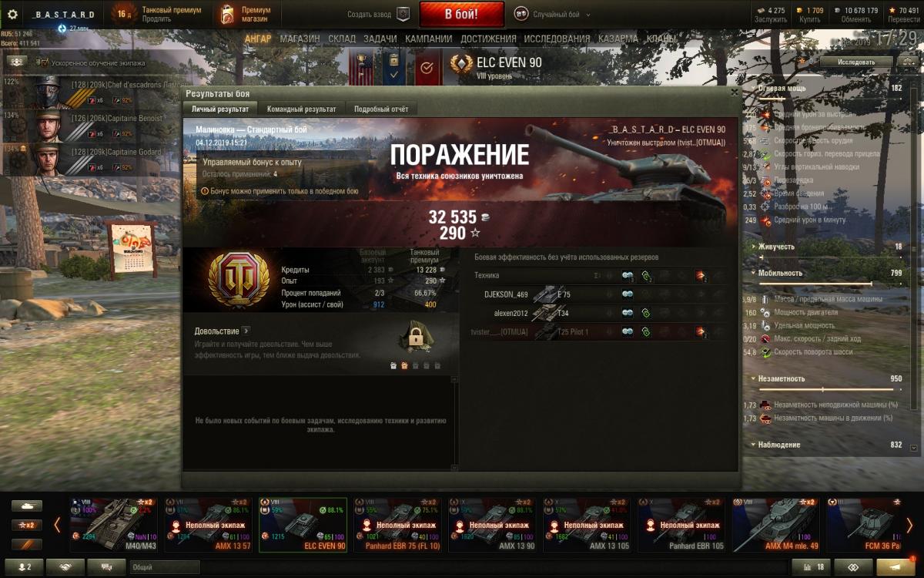Open the handshake referral button
The height and width of the screenshot is (578, 924).
tap(65, 567)
